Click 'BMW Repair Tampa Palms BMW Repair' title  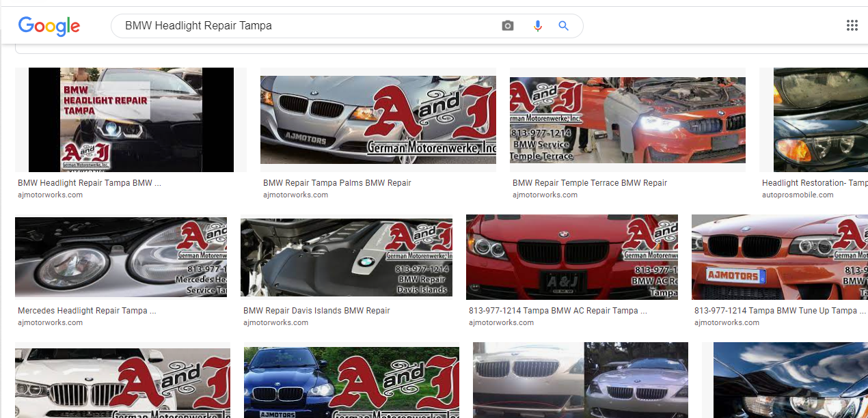point(337,183)
